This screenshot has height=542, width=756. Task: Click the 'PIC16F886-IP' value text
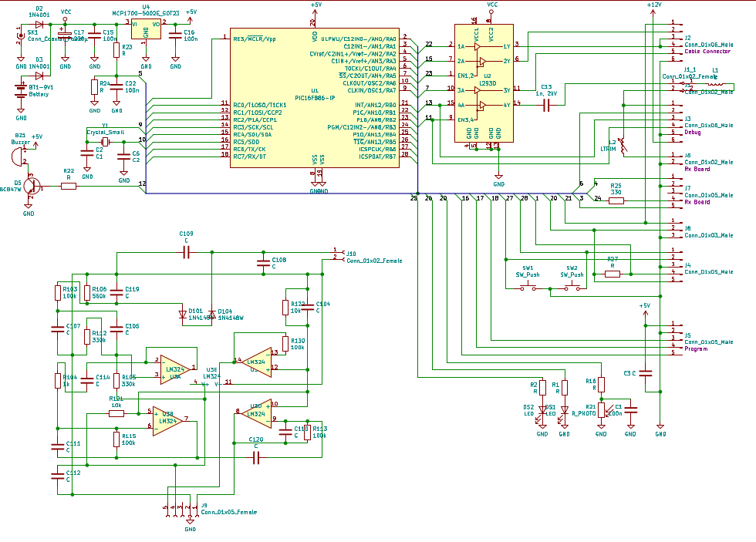tap(315, 98)
